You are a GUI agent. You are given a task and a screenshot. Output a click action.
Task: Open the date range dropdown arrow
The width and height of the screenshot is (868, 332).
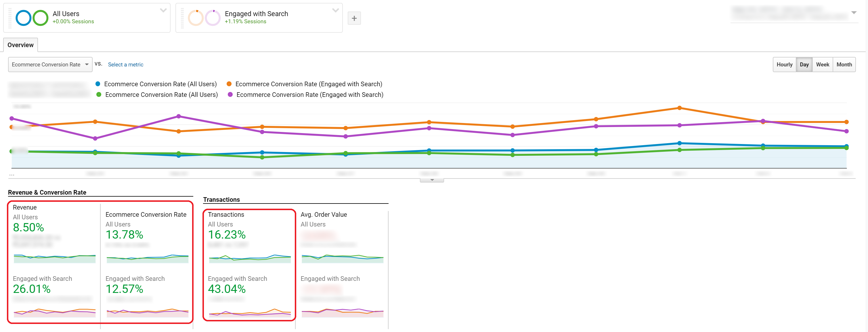[854, 12]
